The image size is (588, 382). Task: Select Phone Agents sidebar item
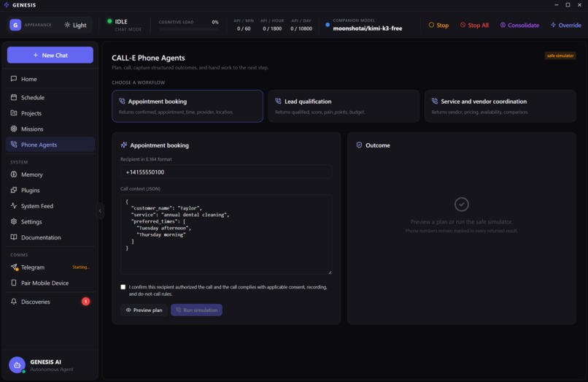click(50, 145)
